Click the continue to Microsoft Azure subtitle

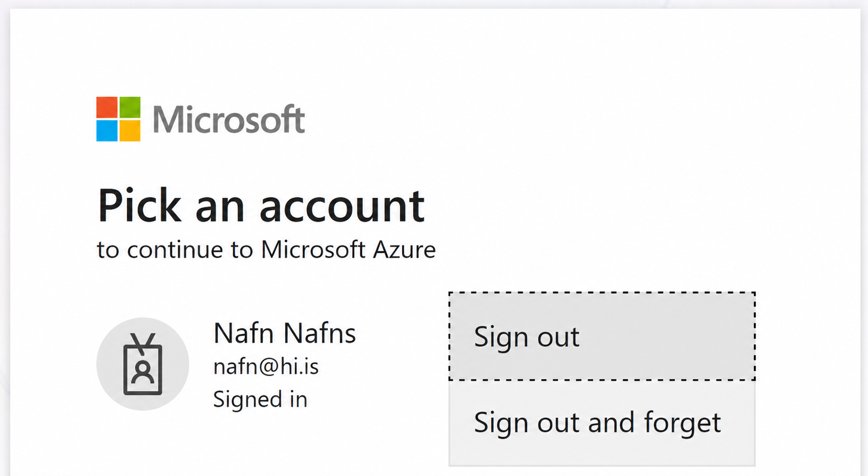pyautogui.click(x=266, y=250)
